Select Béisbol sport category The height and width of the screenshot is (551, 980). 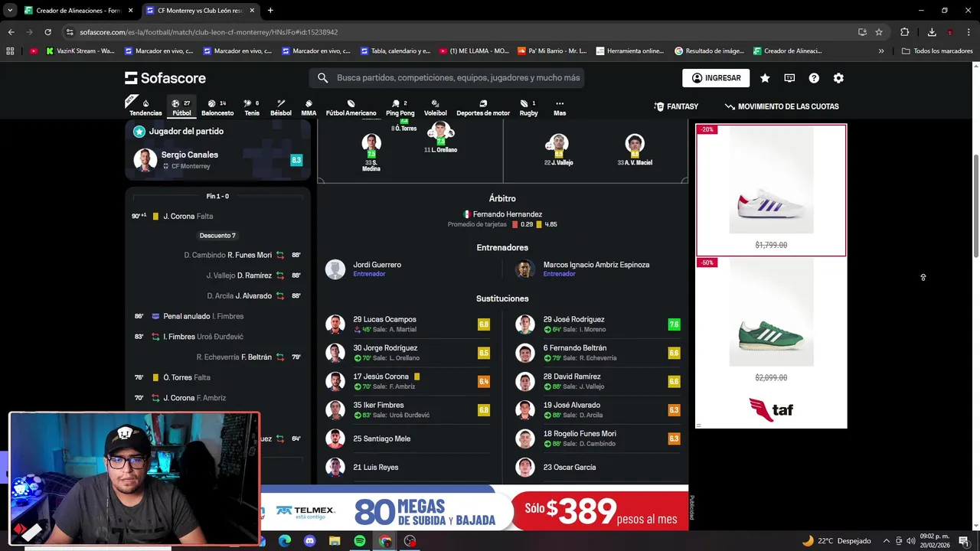pyautogui.click(x=281, y=108)
